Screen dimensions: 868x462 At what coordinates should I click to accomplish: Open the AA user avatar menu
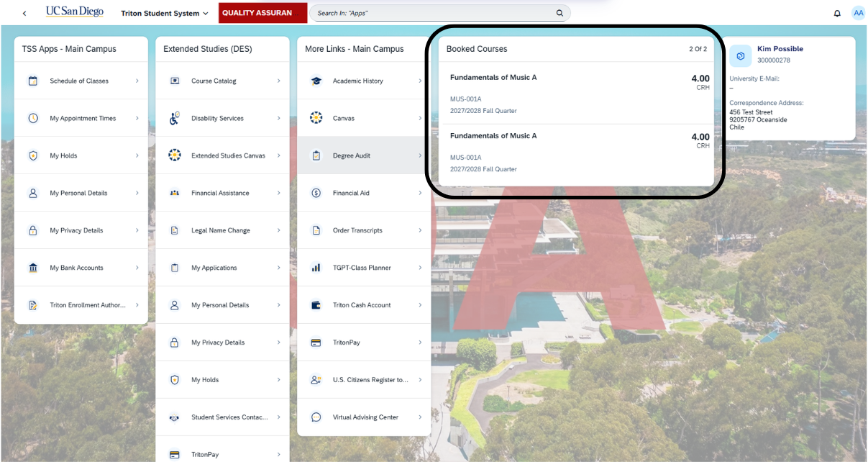(858, 13)
